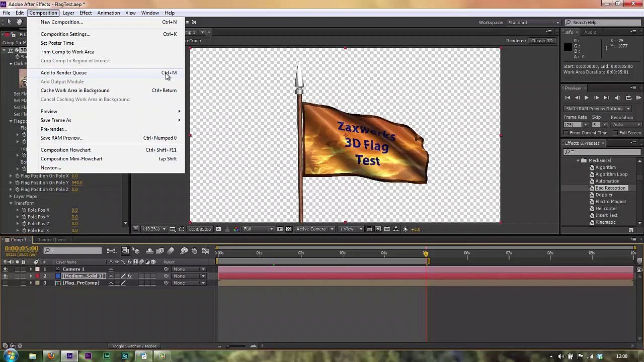
Task: Enable From Current Time checkbox
Action: 566,133
